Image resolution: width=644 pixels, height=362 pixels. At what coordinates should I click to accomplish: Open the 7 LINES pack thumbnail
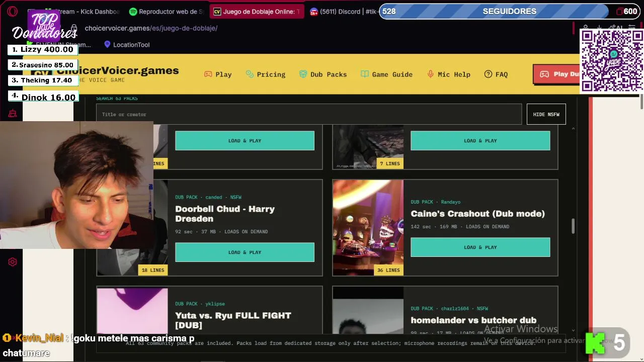(x=368, y=147)
